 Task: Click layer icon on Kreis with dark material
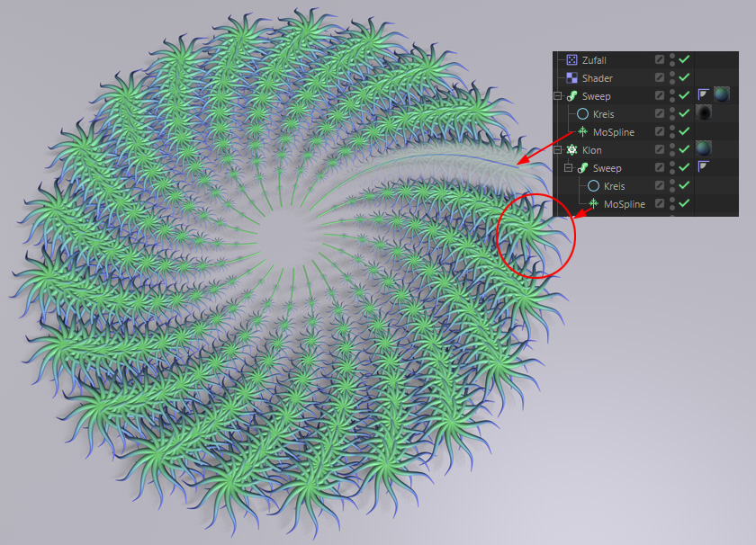(x=659, y=113)
